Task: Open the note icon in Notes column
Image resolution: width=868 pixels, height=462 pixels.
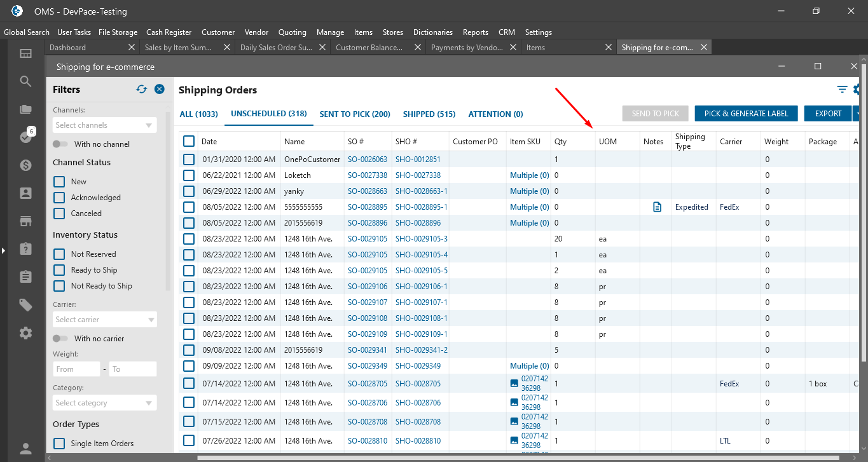Action: pos(658,207)
